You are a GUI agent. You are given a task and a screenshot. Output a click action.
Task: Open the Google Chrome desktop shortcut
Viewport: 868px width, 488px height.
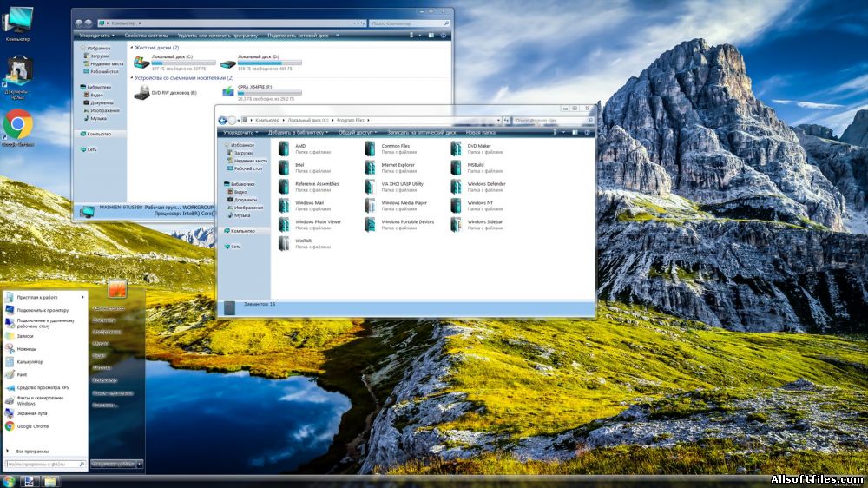[x=17, y=124]
